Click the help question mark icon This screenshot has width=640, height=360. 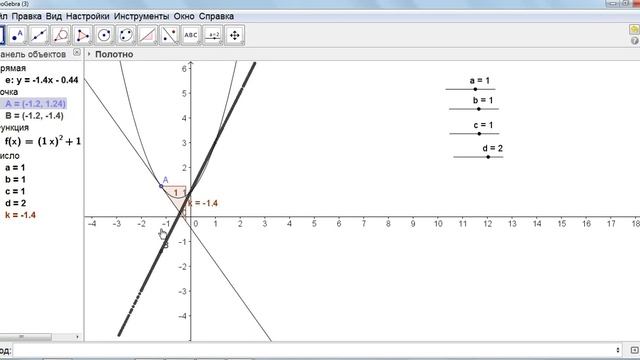[635, 40]
